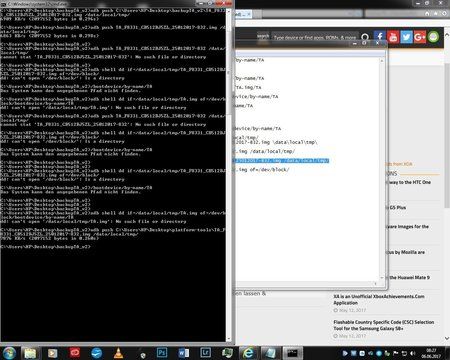
Task: Open Photoshop from the taskbar
Action: (x=162, y=353)
